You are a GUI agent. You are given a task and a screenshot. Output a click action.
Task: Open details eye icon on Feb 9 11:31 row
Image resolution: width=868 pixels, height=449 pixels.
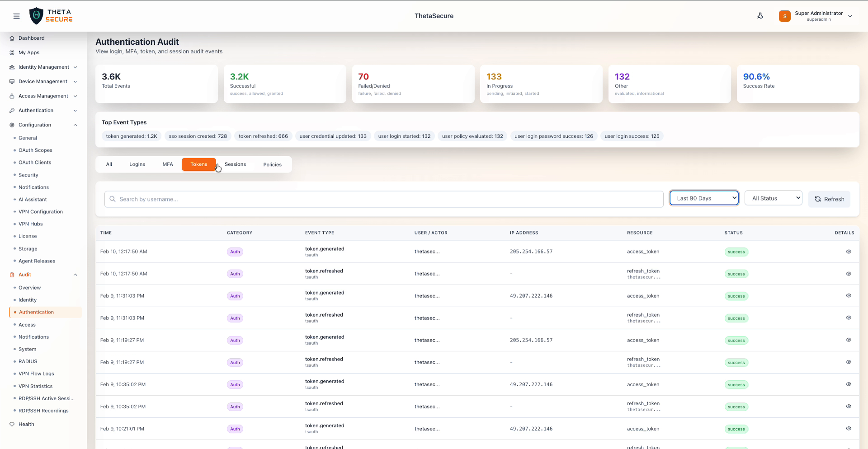click(x=849, y=296)
